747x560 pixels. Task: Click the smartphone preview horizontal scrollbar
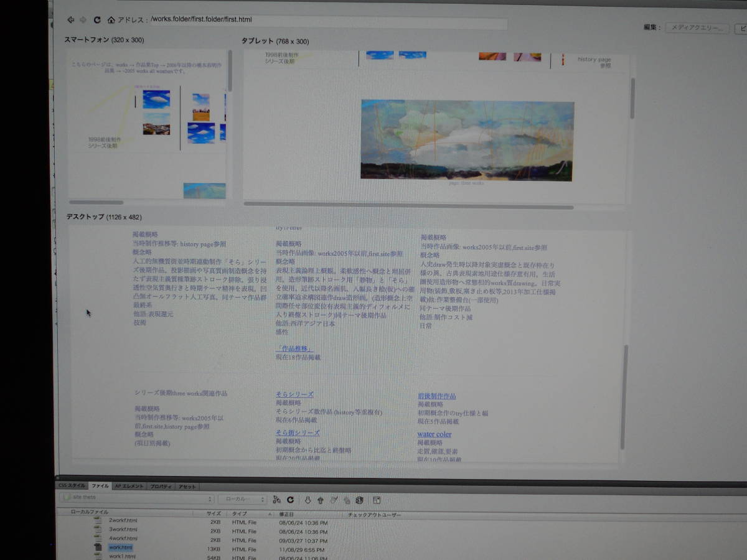tap(96, 202)
